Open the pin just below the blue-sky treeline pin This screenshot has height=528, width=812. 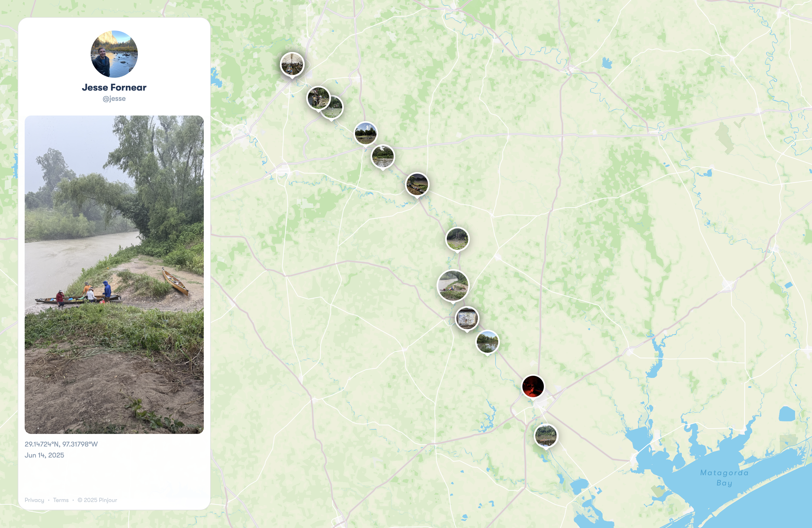click(x=383, y=157)
